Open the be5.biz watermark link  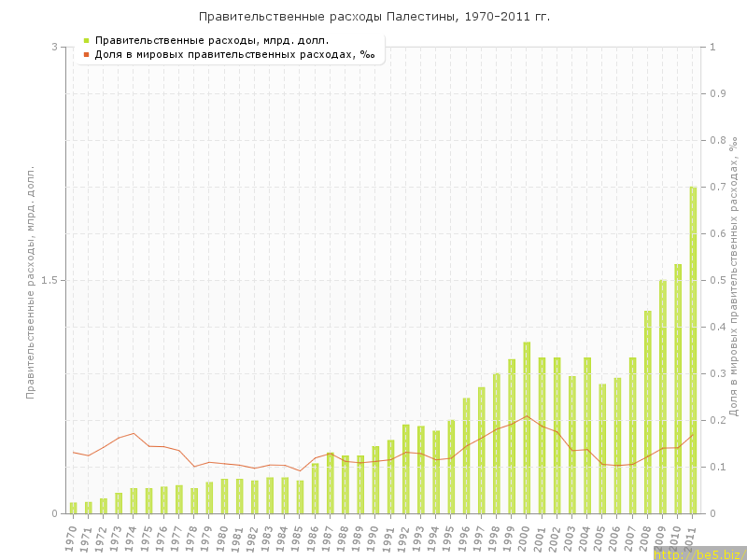pyautogui.click(x=698, y=553)
